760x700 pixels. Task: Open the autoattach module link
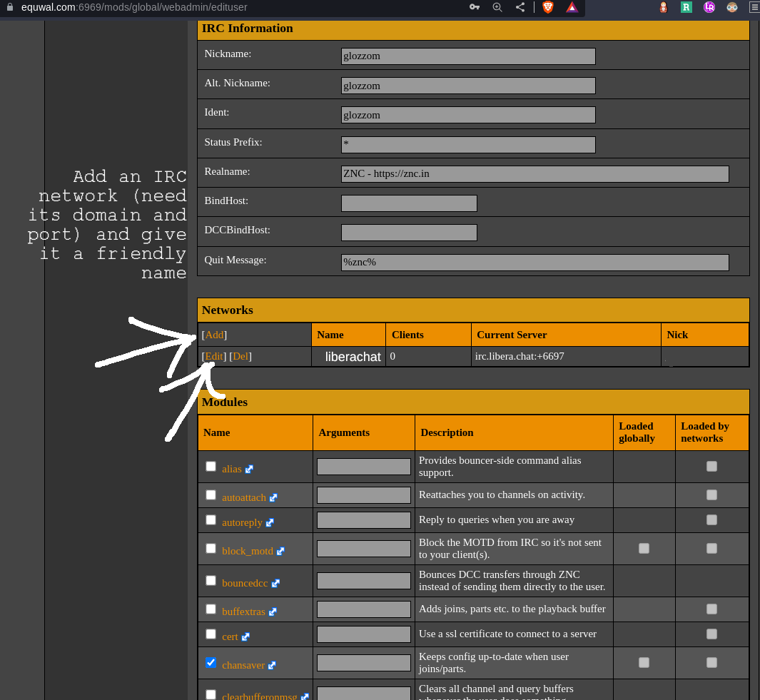coord(243,497)
